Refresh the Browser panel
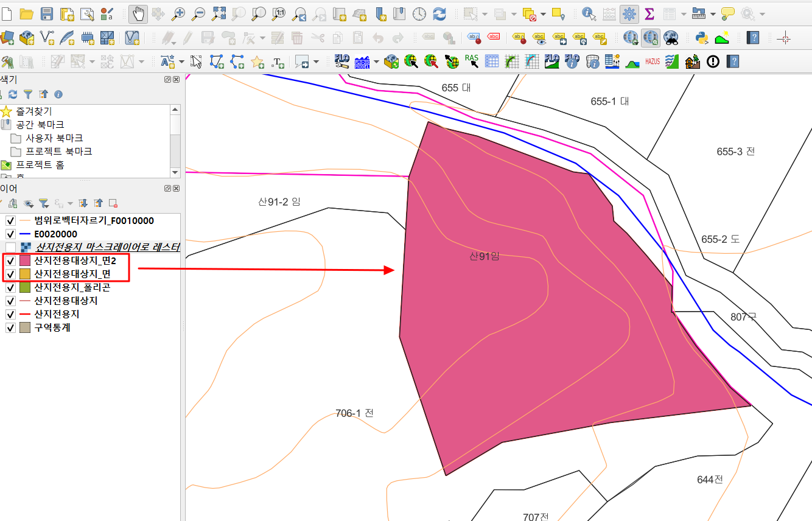Screen dimensions: 812x521 pyautogui.click(x=13, y=94)
